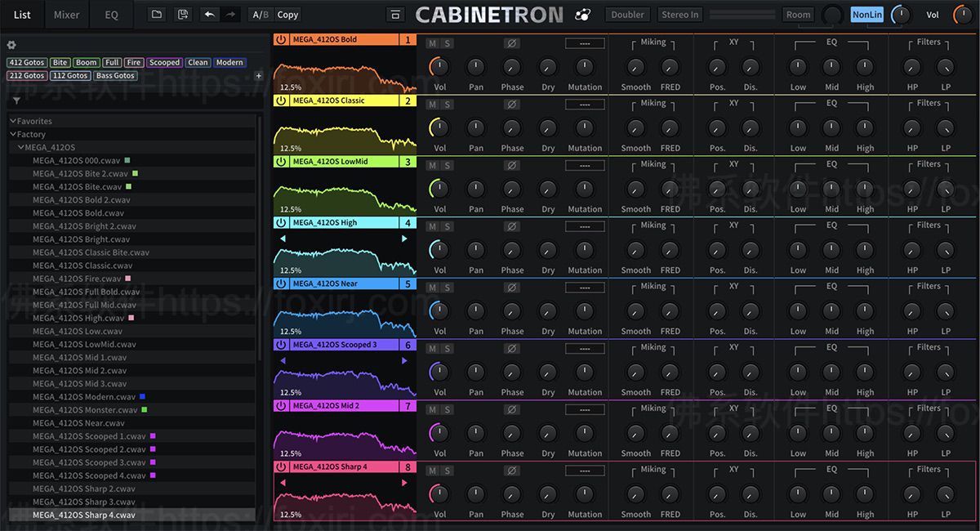Collapse the MEGA_4120S folder

(21, 147)
